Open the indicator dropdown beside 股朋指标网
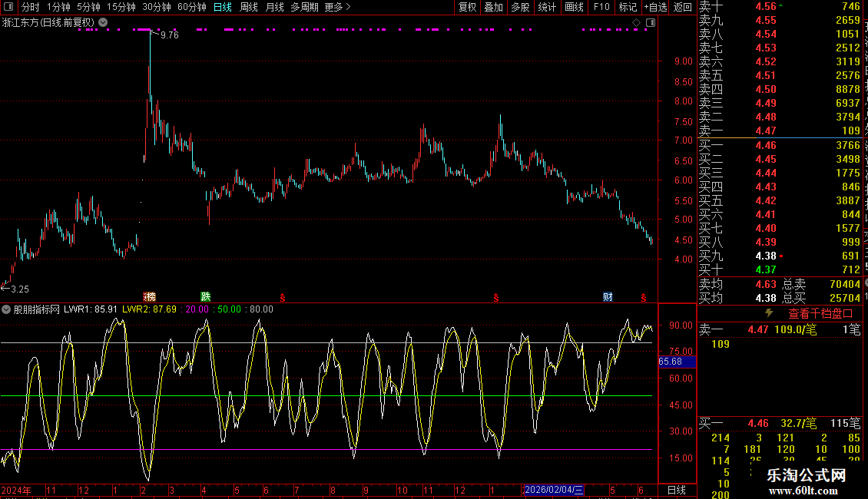 click(x=6, y=310)
